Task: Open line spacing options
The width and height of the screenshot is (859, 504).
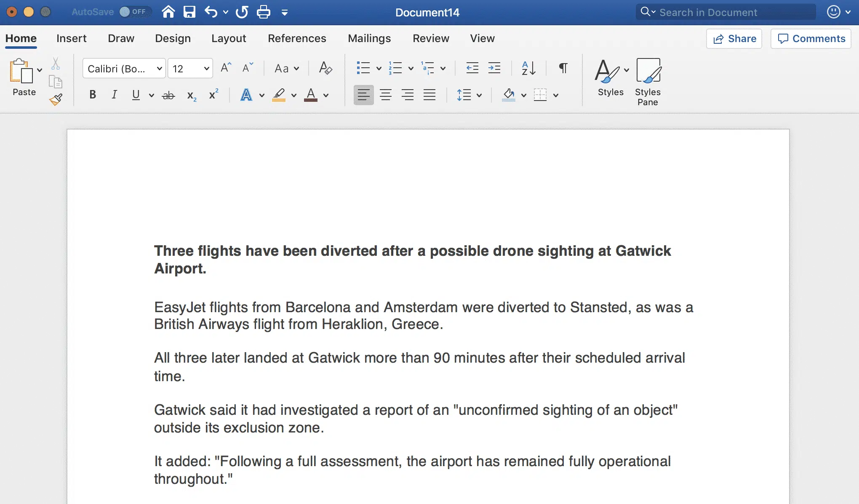Action: pos(469,95)
